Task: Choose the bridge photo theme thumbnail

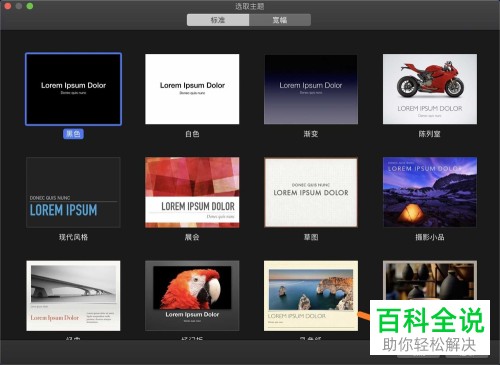Action: point(73,296)
